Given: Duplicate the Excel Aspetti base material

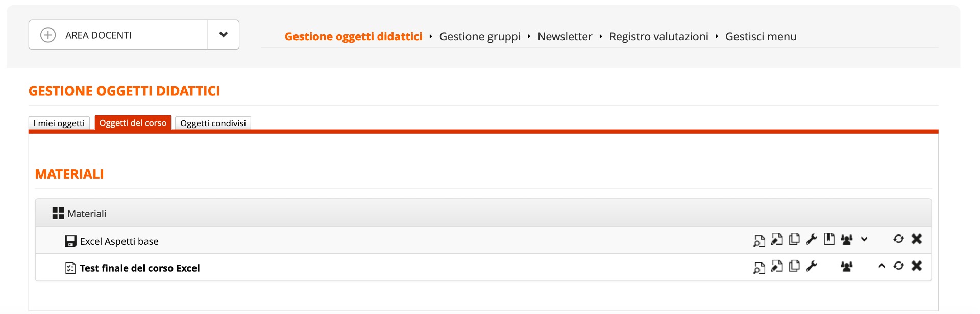Looking at the screenshot, I should [794, 240].
